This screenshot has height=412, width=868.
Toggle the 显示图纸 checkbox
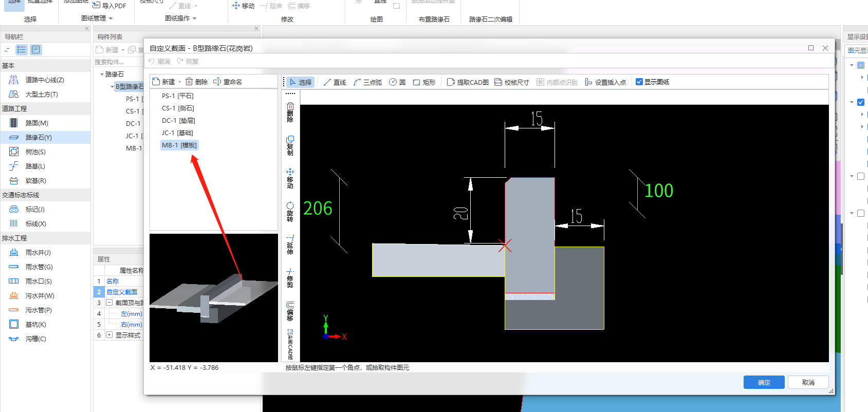[x=639, y=82]
